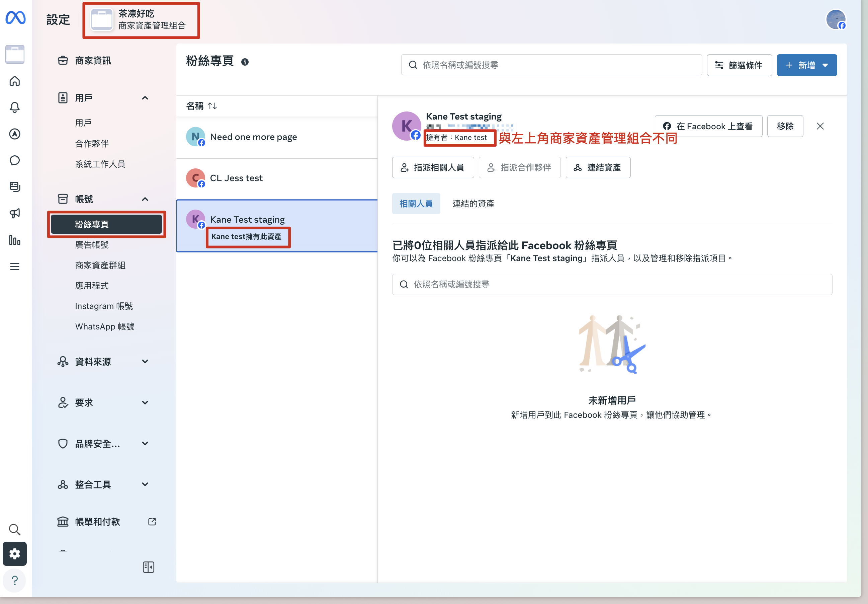This screenshot has width=868, height=604.
Task: Collapse the 帳號 section chevron
Action: pos(145,199)
